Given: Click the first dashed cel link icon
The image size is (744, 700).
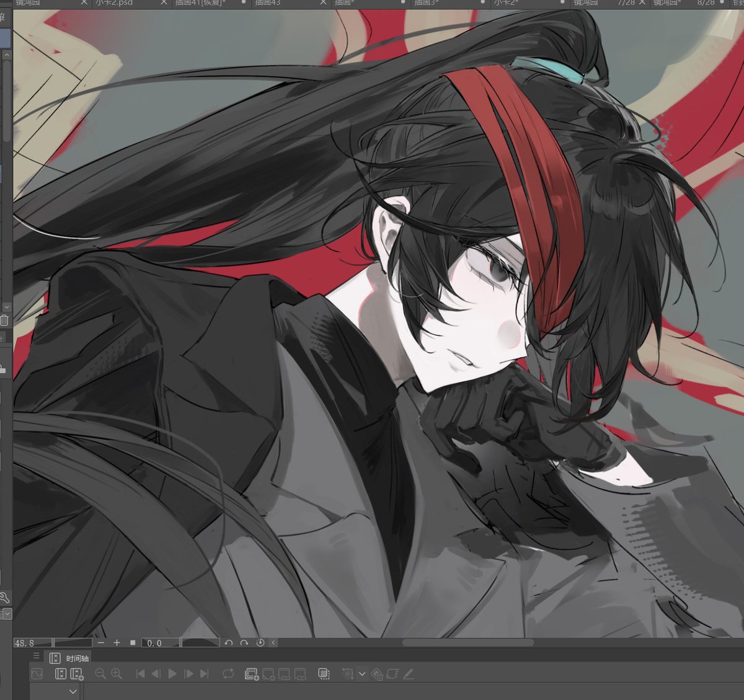Looking at the screenshot, I should tap(285, 673).
